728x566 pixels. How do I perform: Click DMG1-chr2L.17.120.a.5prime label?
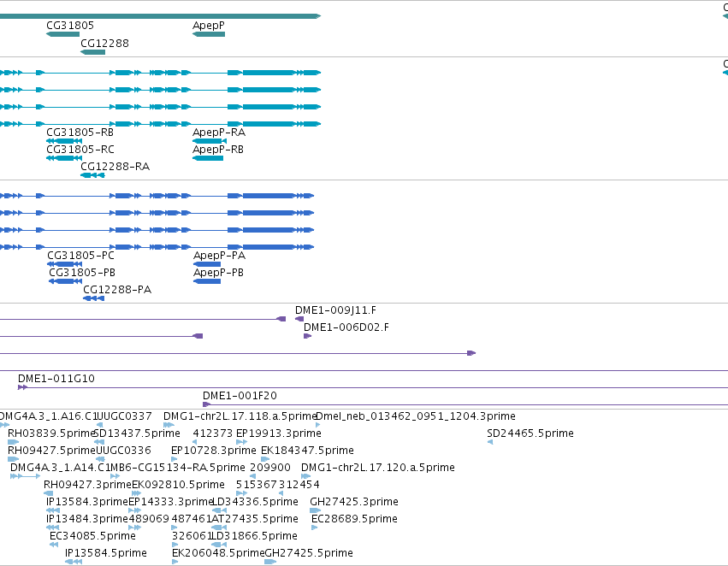tap(378, 468)
